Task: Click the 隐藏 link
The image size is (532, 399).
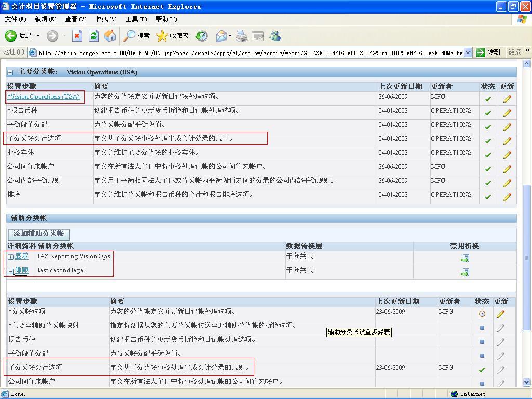Action: [21, 270]
